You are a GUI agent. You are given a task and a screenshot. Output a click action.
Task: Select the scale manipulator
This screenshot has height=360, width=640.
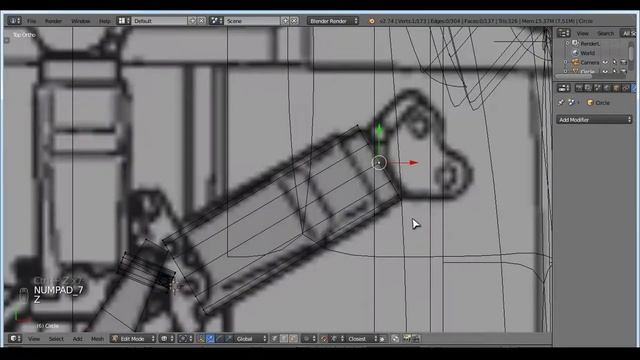click(229, 339)
